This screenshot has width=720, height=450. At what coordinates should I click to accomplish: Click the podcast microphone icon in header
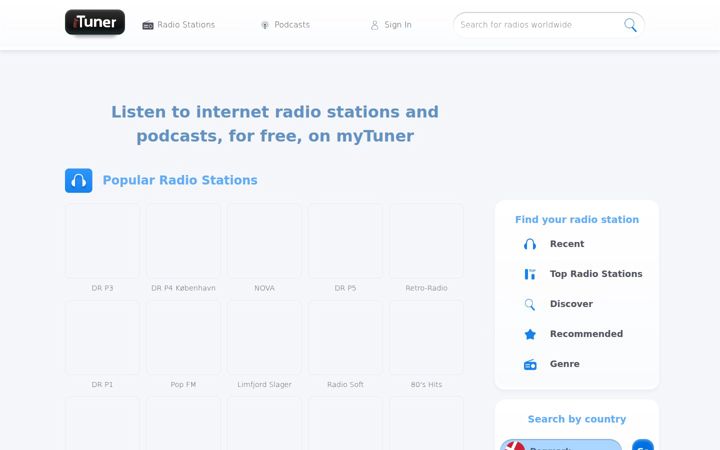pos(264,25)
